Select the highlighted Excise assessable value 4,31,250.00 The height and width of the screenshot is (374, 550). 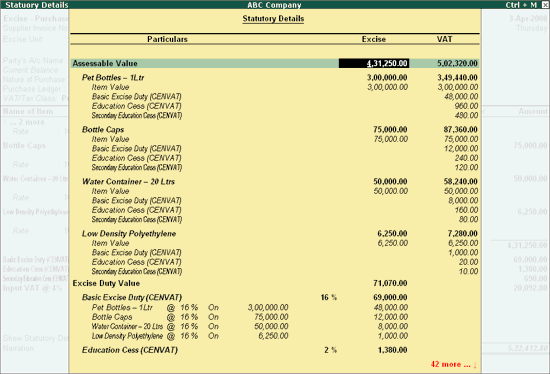coord(374,64)
